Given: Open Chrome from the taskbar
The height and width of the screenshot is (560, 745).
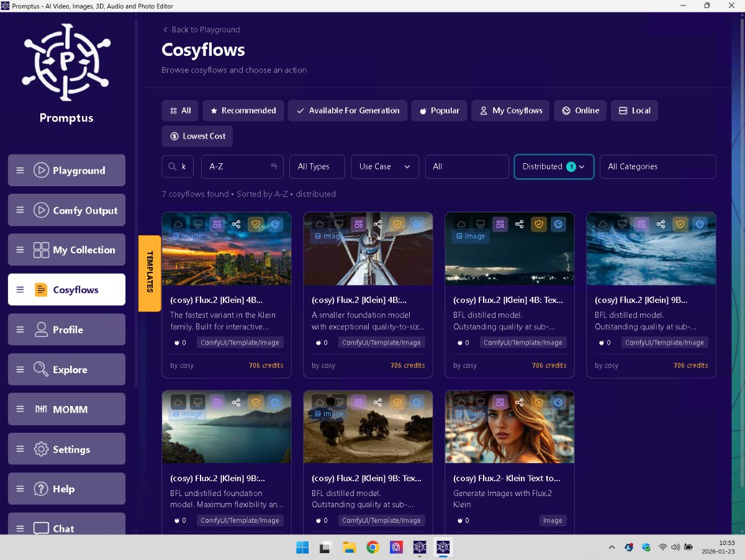Looking at the screenshot, I should 372,547.
